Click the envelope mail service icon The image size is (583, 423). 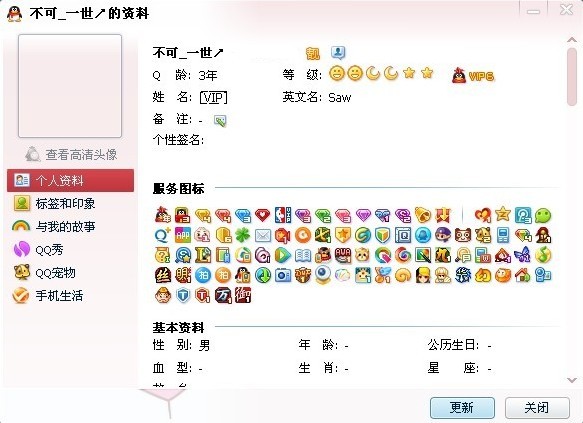[x=262, y=235]
